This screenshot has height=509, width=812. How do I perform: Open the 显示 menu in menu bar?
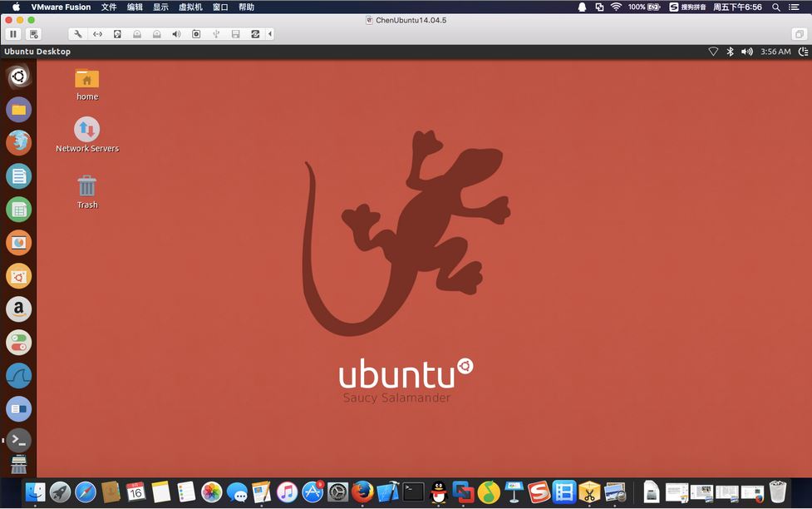pos(160,7)
